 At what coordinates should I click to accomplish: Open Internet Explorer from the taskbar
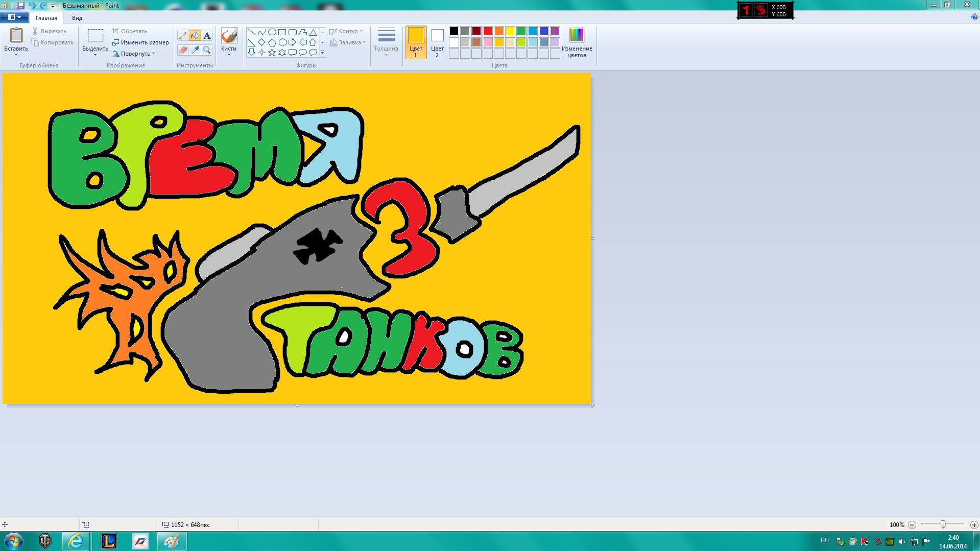point(76,541)
